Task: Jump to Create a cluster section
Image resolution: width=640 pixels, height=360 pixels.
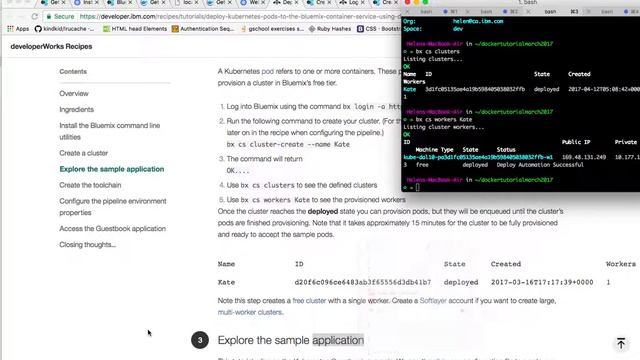Action: click(84, 153)
